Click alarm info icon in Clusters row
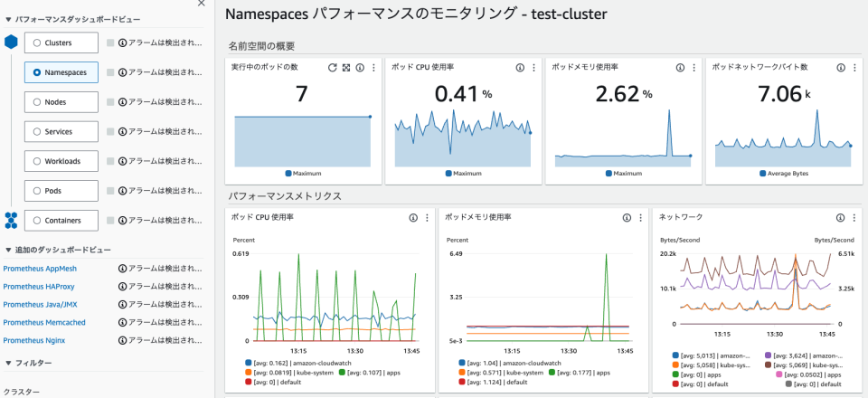This screenshot has height=398, width=868. point(122,43)
